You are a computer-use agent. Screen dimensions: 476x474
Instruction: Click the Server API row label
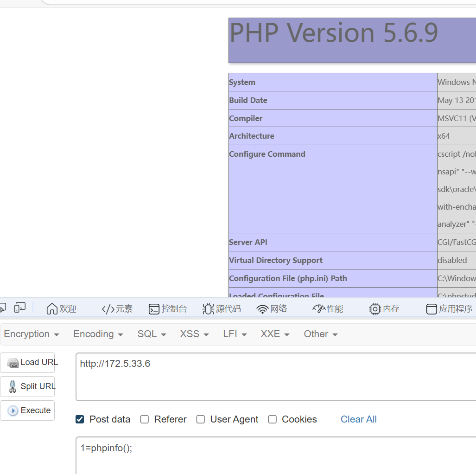[x=248, y=242]
